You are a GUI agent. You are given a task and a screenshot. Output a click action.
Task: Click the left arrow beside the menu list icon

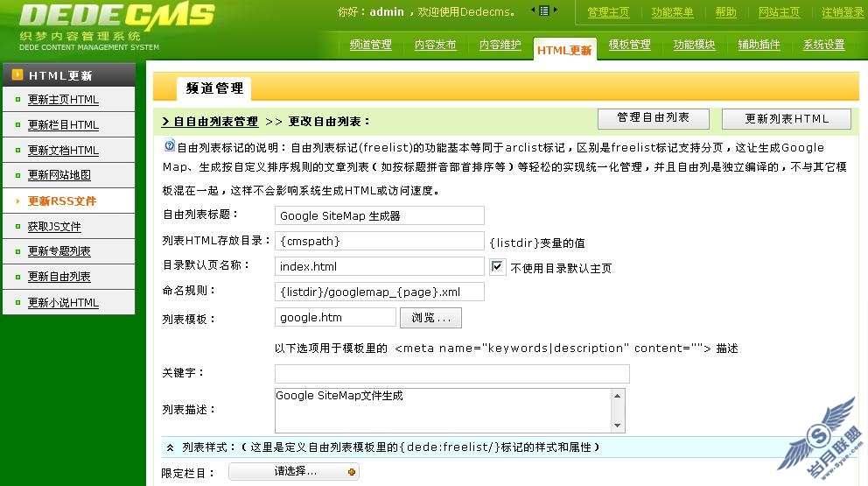click(x=532, y=11)
